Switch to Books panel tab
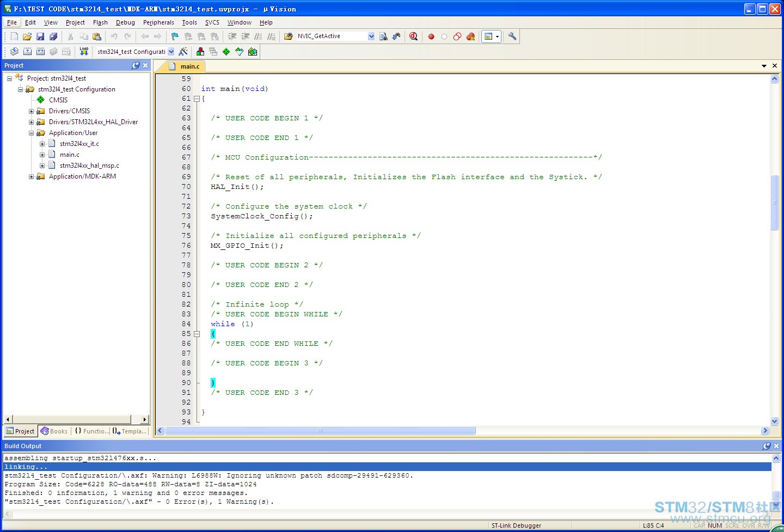Viewport: 784px width, 532px height. point(54,431)
